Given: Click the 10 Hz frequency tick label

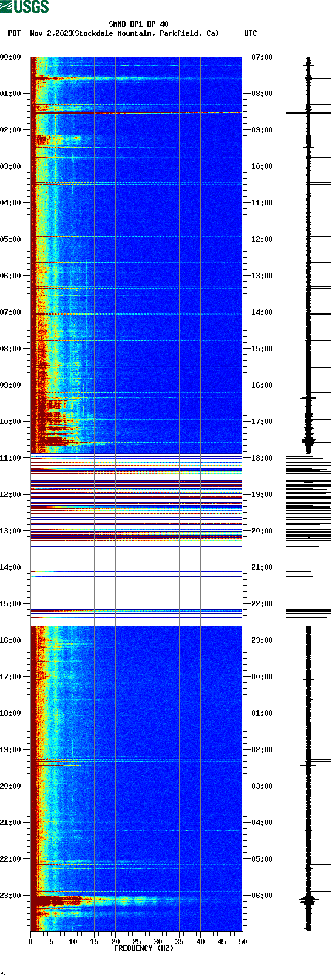Looking at the screenshot, I should click(x=73, y=942).
